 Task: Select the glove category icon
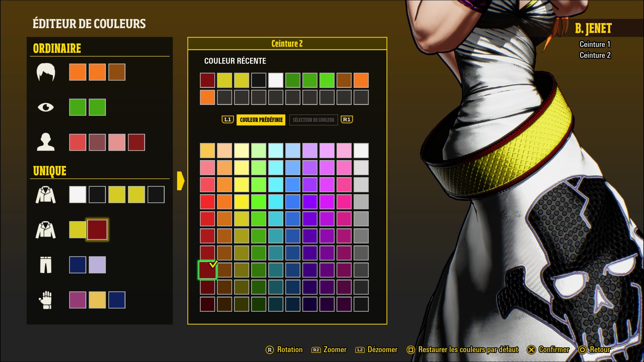[46, 300]
